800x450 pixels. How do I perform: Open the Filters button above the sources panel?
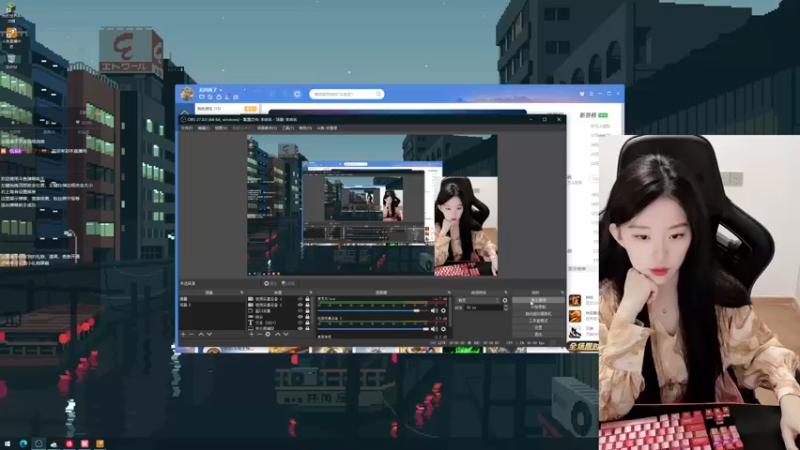288,283
